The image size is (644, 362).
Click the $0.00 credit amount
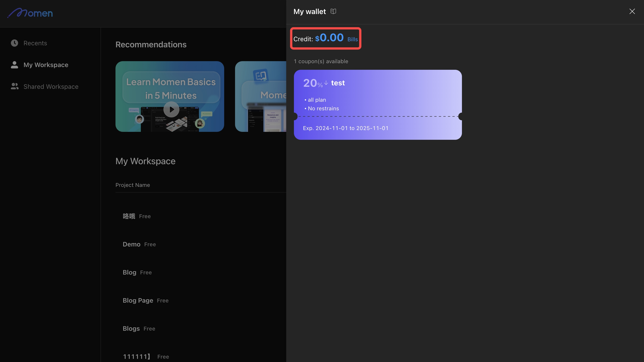(329, 38)
